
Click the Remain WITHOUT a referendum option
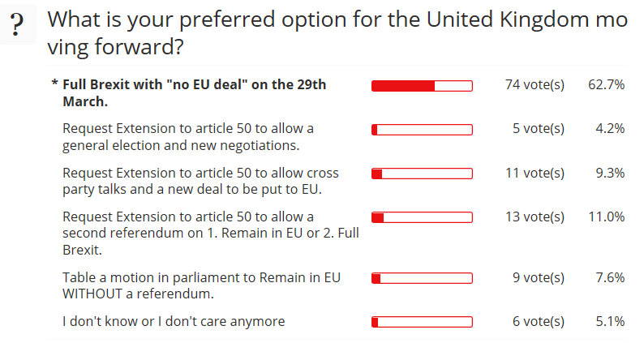[x=201, y=285]
